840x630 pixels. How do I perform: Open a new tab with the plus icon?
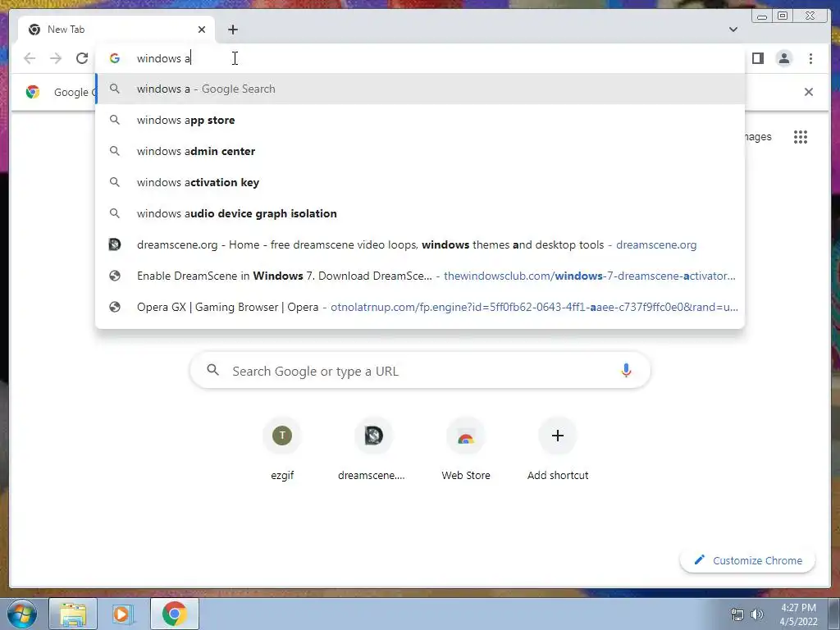click(x=232, y=30)
